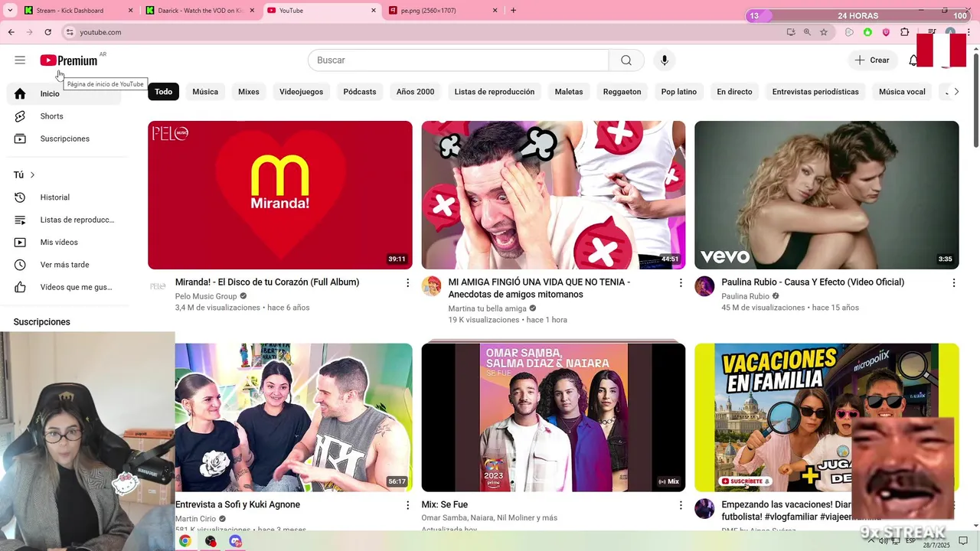This screenshot has height=551, width=980.
Task: Expand the Tú section chevron
Action: [x=32, y=175]
